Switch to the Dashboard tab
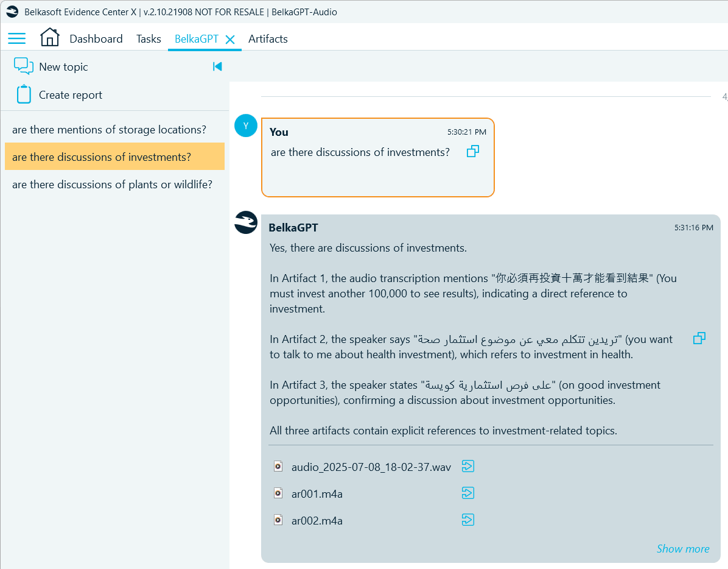The height and width of the screenshot is (569, 728). pyautogui.click(x=96, y=39)
